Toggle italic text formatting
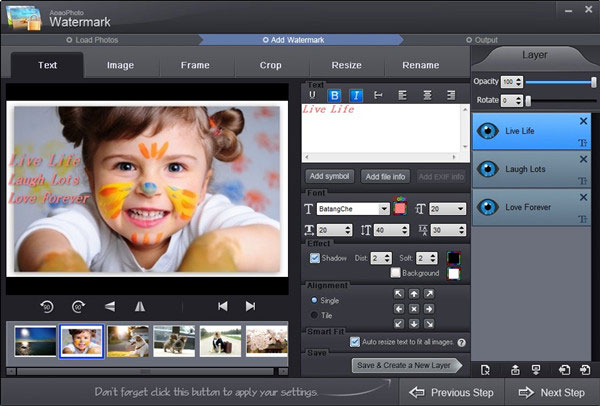 [x=356, y=95]
